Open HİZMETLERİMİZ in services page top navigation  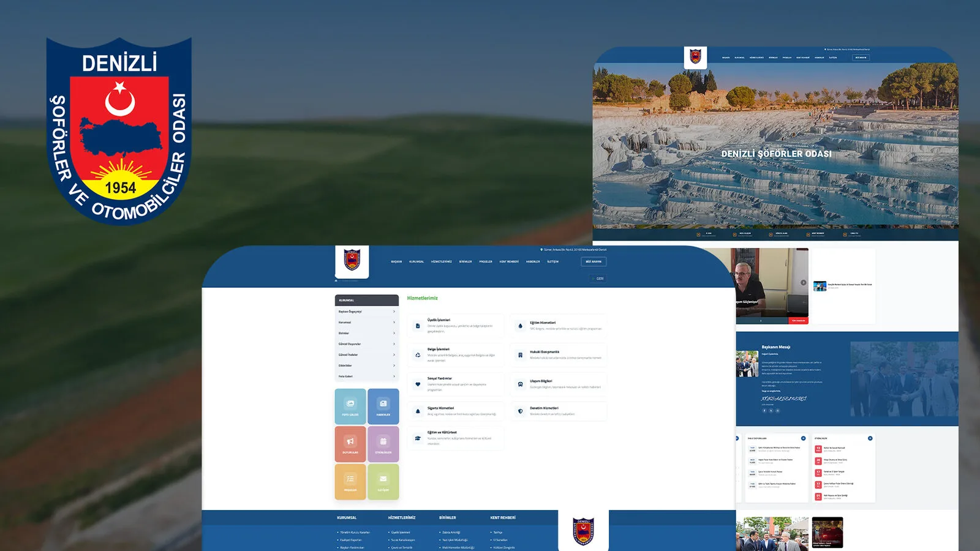[x=442, y=261]
